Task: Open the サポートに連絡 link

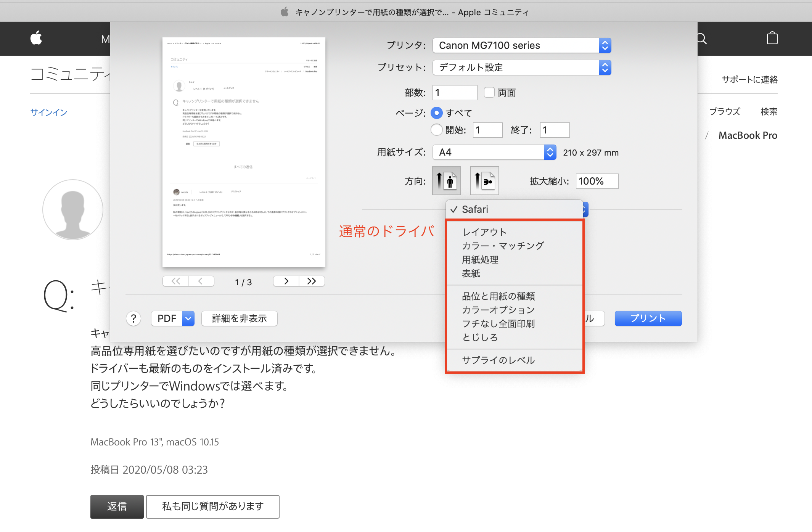Action: [749, 79]
